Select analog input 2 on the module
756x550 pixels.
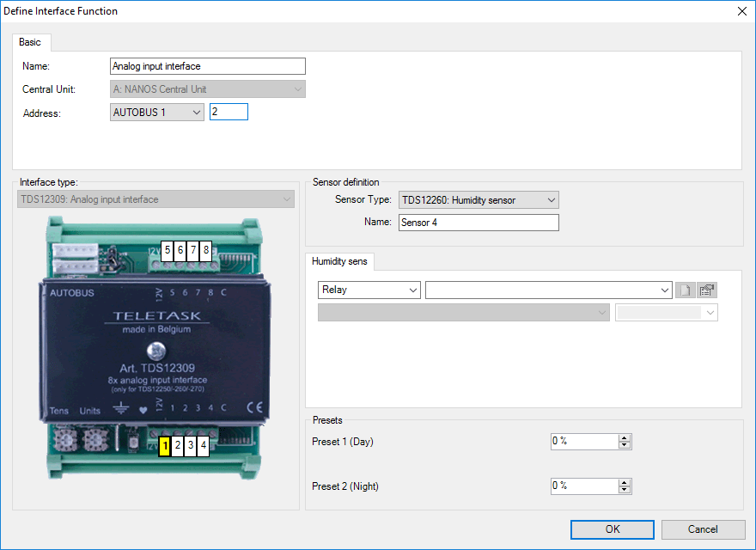(177, 446)
